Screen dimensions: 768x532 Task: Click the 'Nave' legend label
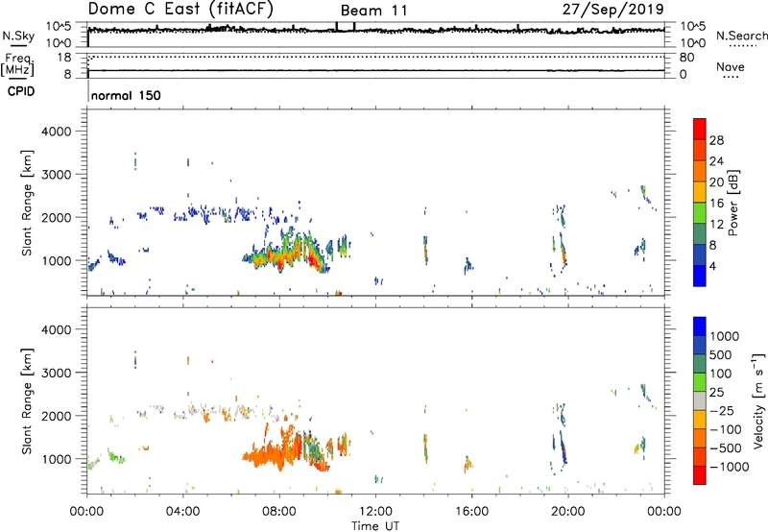pyautogui.click(x=731, y=66)
